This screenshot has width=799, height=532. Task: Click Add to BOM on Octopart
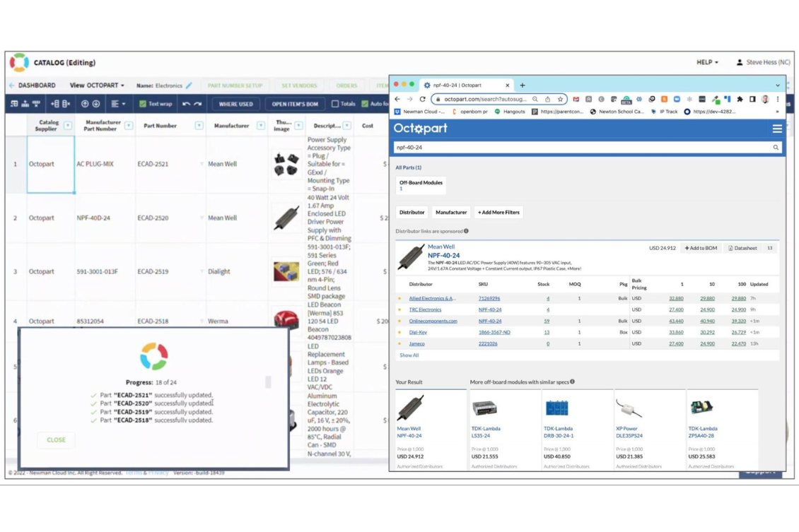tap(701, 249)
